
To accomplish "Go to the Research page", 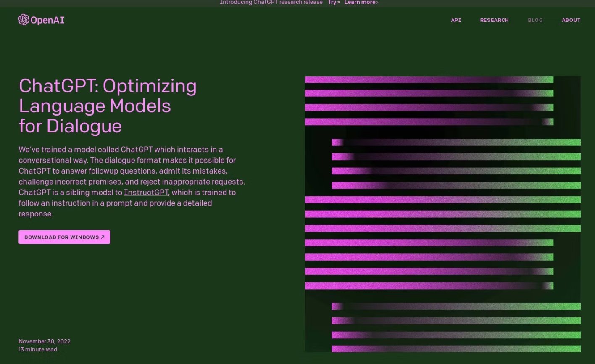I will pos(494,20).
